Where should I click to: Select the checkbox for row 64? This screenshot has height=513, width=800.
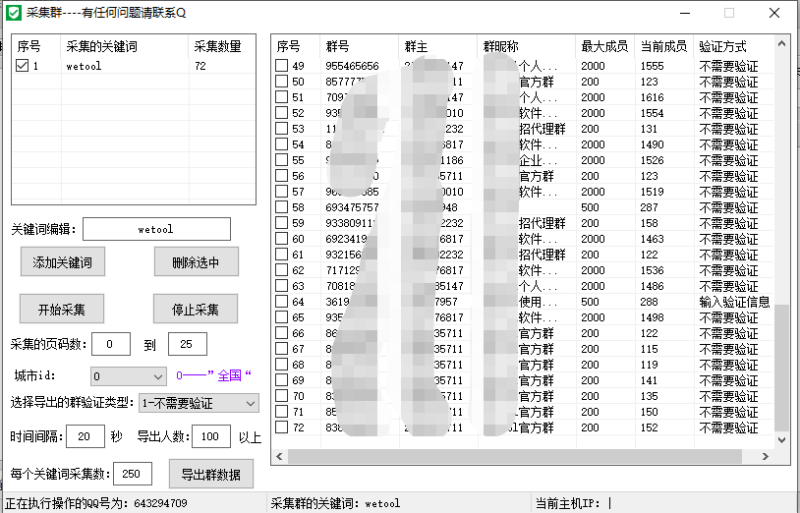[282, 301]
